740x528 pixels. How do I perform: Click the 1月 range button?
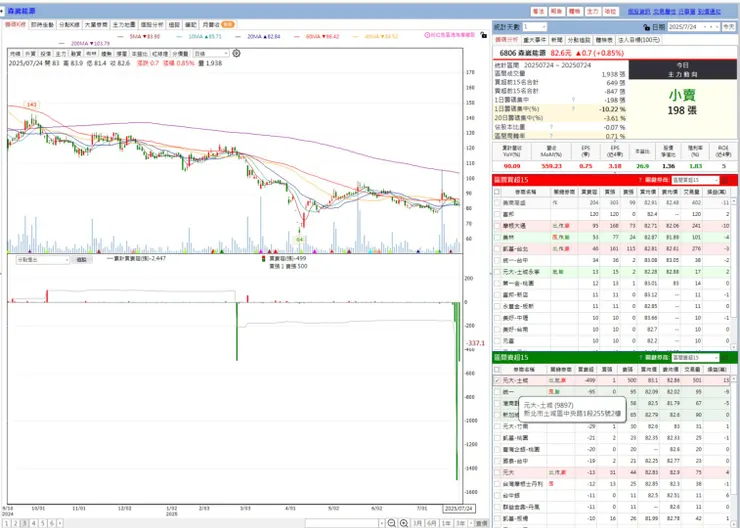417,523
